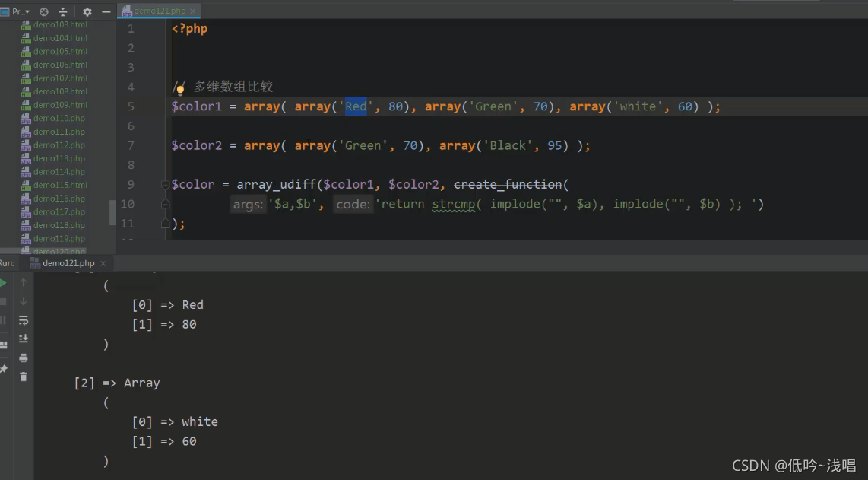Click the Print icon in the Run console

[x=24, y=357]
